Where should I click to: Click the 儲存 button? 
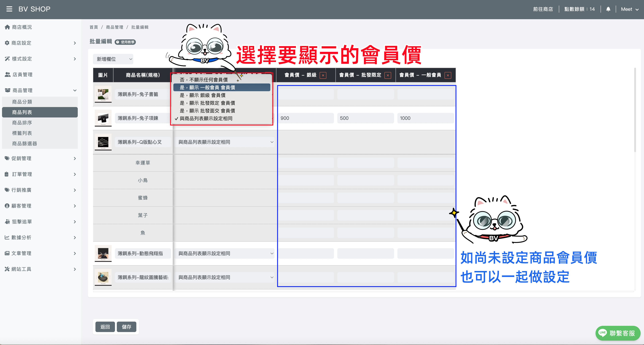coord(127,327)
